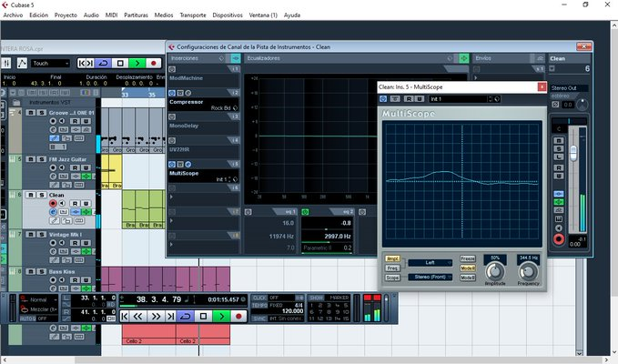The image size is (618, 364).
Task: Click the Cello 2 event in arrangement
Action: click(x=148, y=335)
